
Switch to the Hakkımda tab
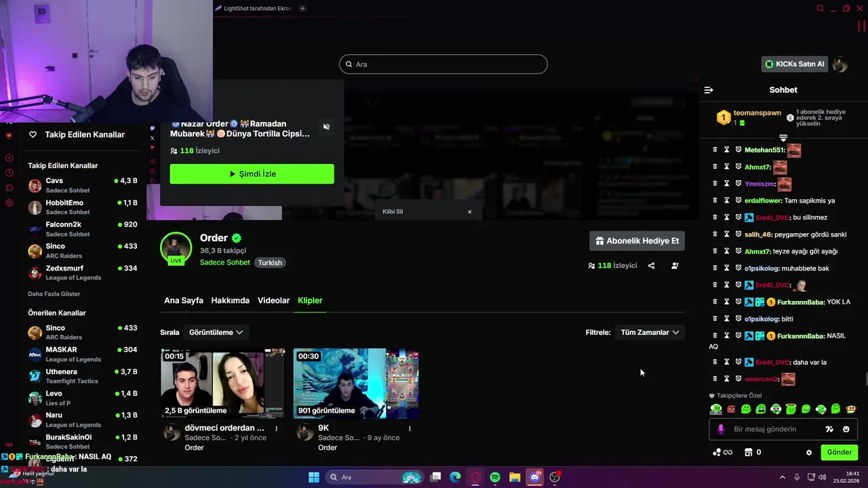pos(230,300)
